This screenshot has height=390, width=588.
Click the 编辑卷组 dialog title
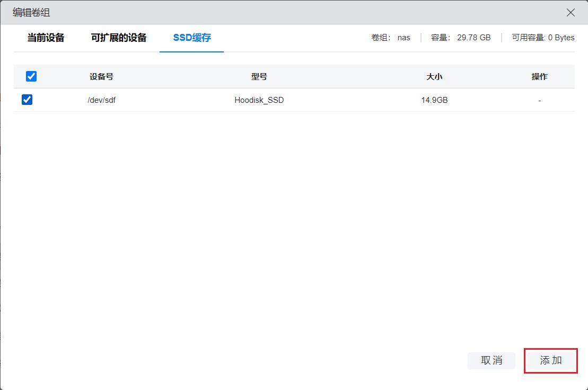pos(31,13)
